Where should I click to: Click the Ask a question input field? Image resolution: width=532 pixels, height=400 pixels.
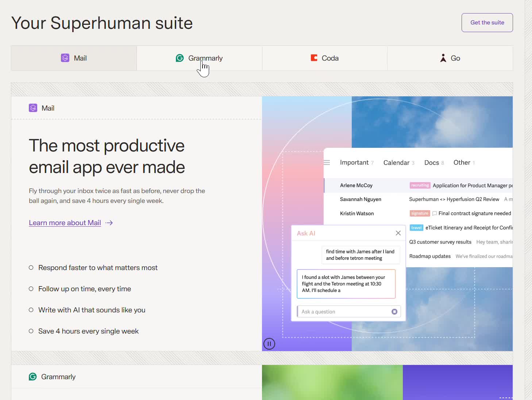pos(348,312)
